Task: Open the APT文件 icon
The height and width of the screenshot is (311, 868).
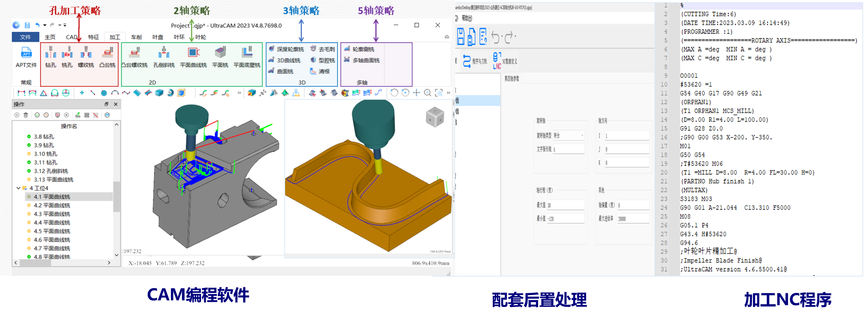Action: coord(26,57)
